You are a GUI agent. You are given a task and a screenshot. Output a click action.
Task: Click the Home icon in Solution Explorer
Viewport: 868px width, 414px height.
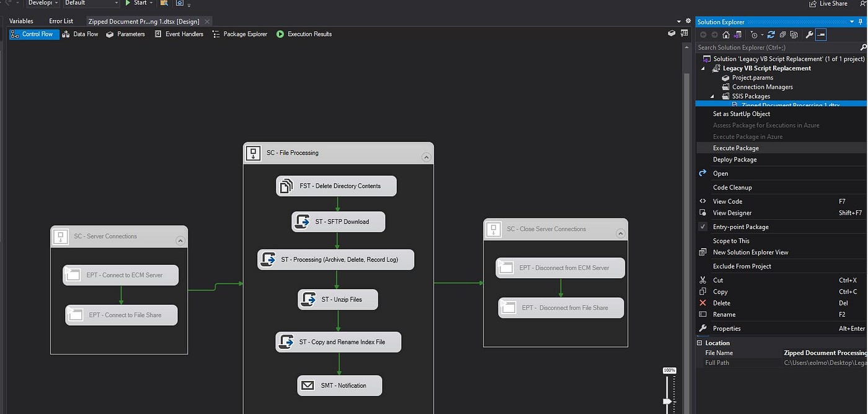tap(726, 35)
